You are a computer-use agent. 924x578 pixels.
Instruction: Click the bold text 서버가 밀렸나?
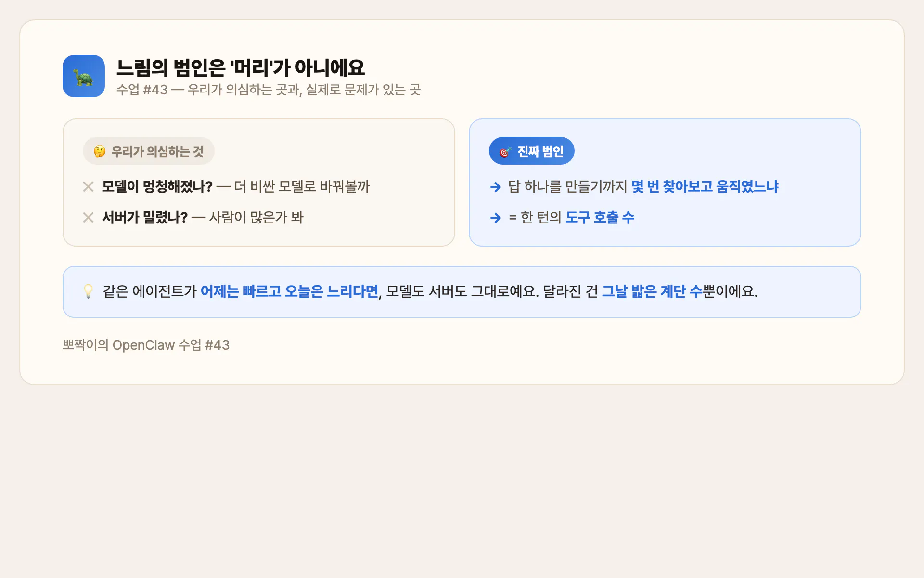(145, 217)
